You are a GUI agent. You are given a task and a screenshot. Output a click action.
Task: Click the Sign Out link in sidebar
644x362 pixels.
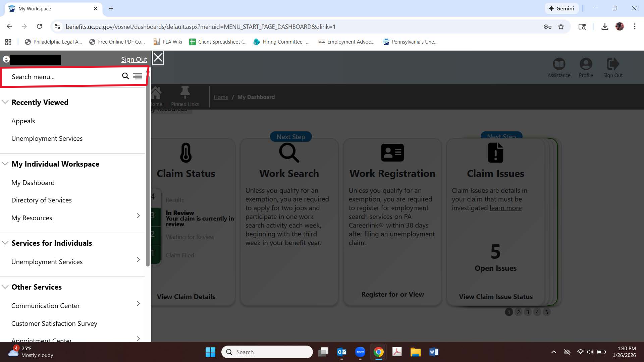pos(134,59)
